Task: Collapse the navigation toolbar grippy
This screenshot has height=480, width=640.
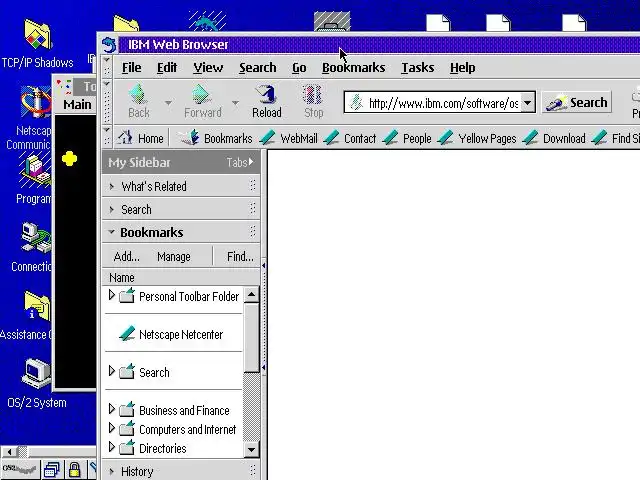Action: click(x=107, y=102)
